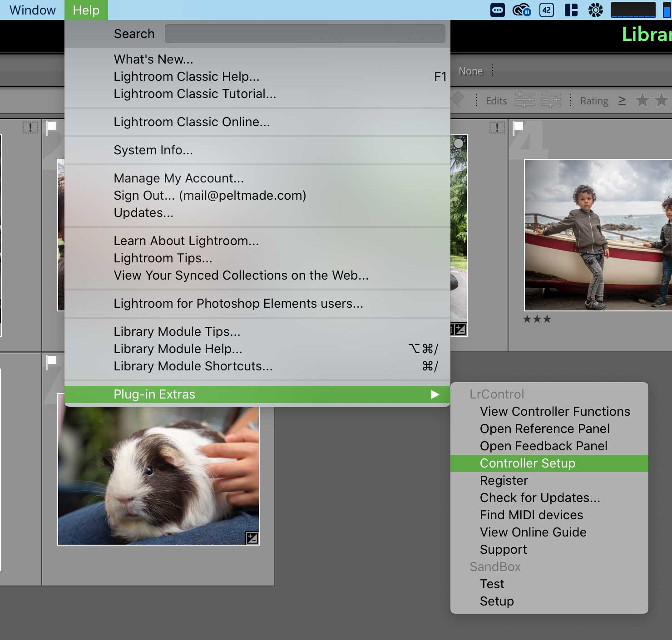Open System Info...
The width and height of the screenshot is (672, 640).
(257, 150)
